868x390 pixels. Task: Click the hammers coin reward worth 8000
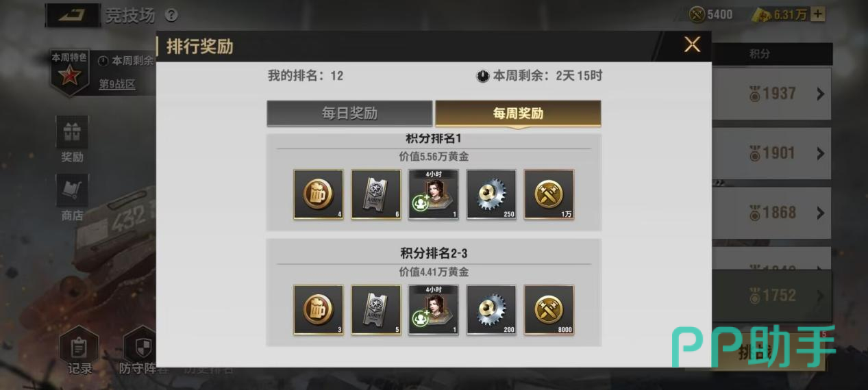(549, 310)
